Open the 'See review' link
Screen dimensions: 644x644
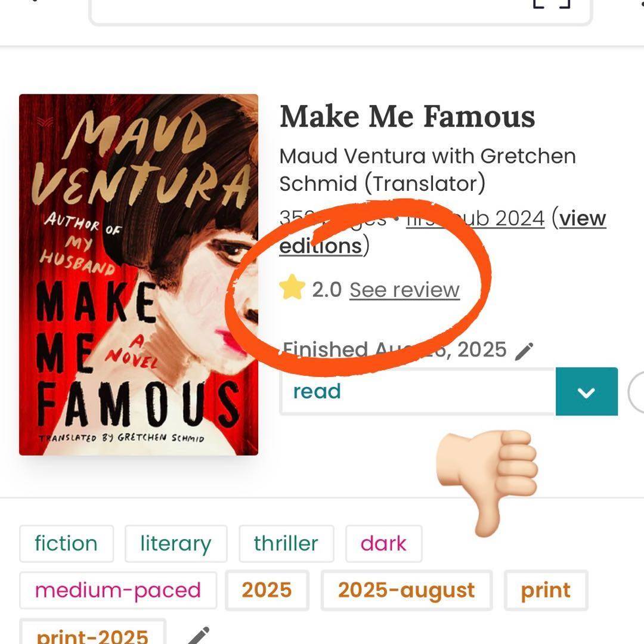[404, 290]
